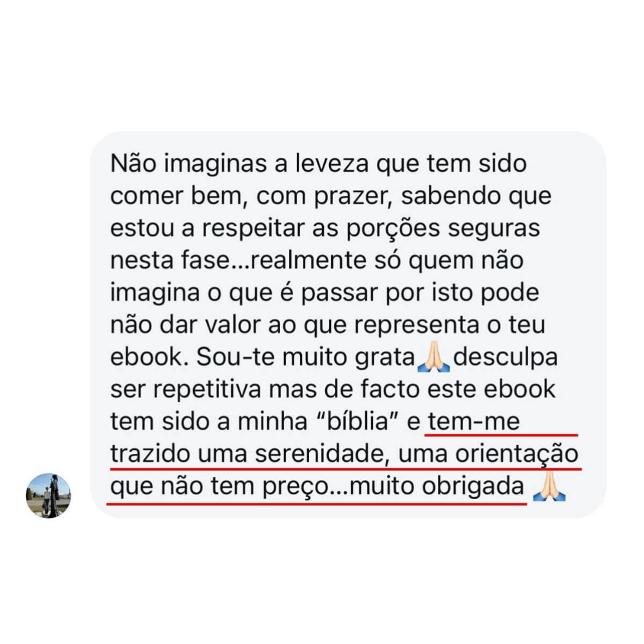
Task: Click the words 'porções seguras'
Action: click(443, 229)
